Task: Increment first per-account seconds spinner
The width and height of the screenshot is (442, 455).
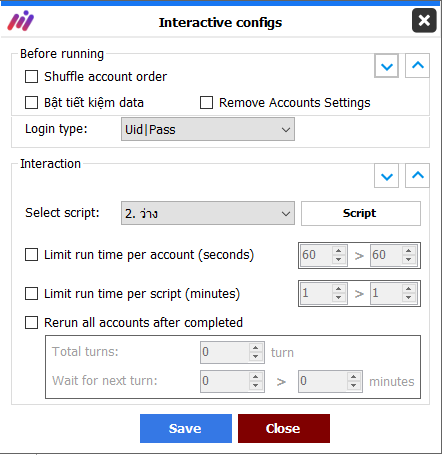Action: 339,251
